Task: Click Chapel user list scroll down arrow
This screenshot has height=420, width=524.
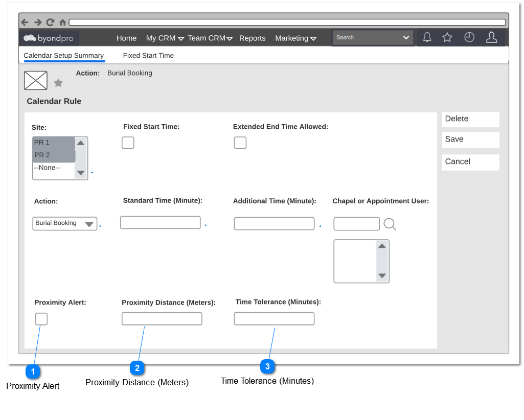Action: [382, 275]
